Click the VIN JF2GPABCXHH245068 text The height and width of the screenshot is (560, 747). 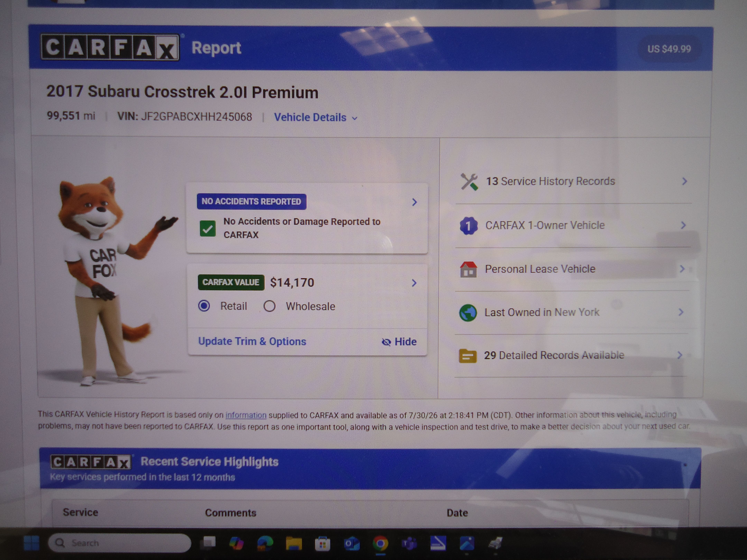[x=184, y=117]
